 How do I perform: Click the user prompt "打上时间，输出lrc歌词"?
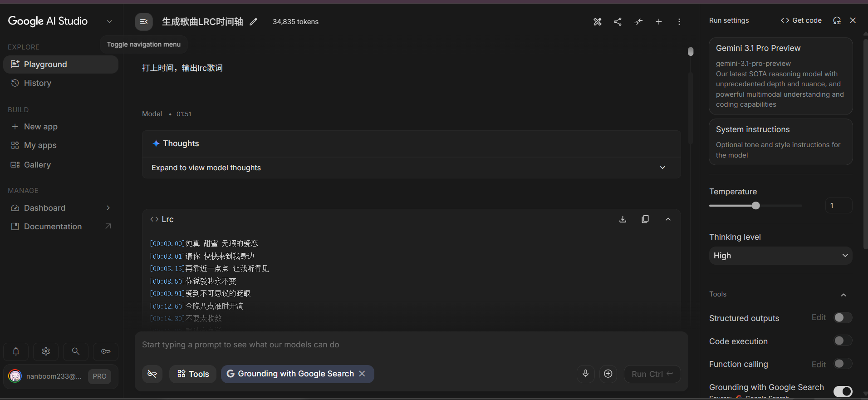coord(182,68)
